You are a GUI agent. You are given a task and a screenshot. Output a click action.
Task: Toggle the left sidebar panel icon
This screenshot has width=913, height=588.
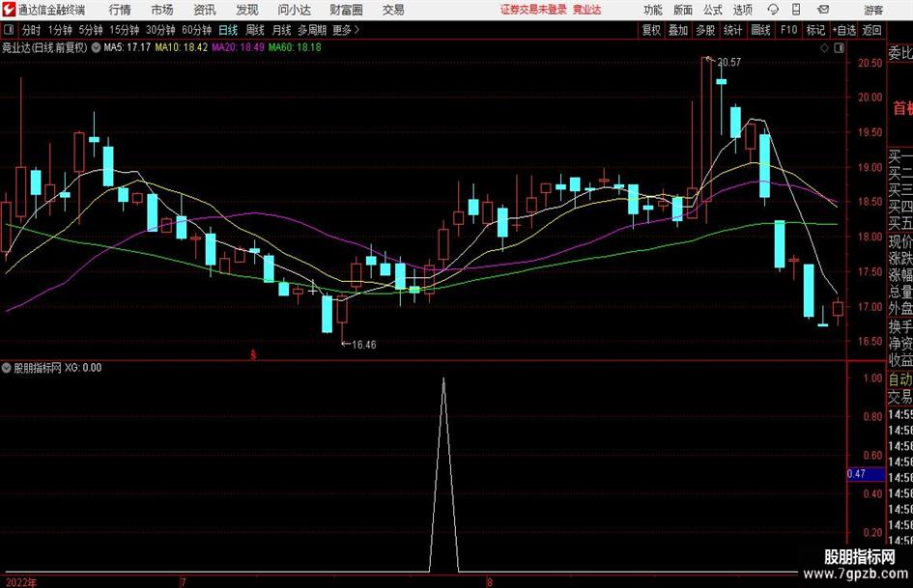point(9,30)
